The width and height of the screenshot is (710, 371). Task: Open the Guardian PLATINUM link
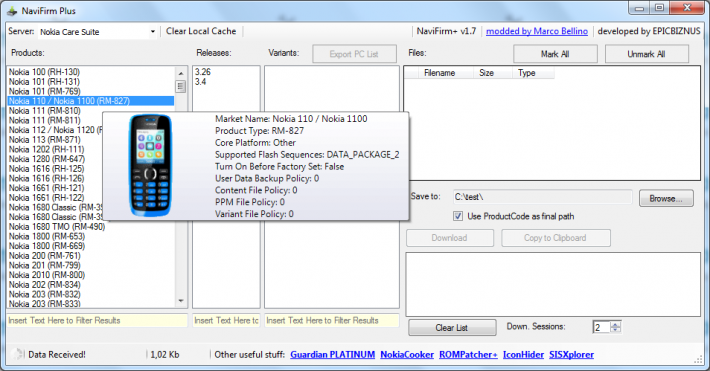(332, 355)
